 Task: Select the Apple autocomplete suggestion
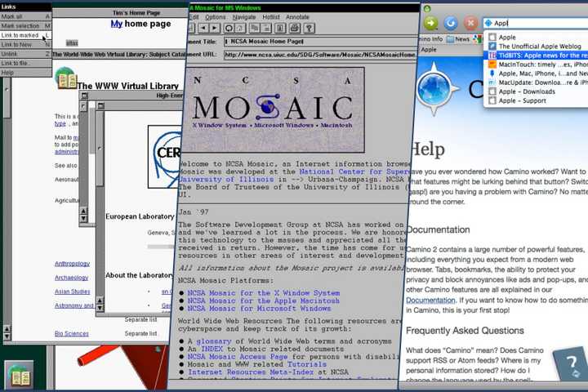click(x=537, y=37)
